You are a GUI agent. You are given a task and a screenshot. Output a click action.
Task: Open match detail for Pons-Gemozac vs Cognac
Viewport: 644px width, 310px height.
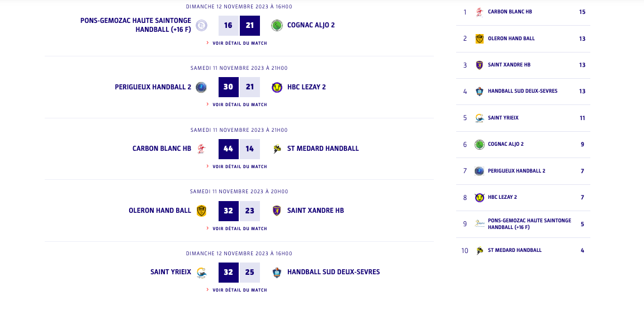point(239,43)
